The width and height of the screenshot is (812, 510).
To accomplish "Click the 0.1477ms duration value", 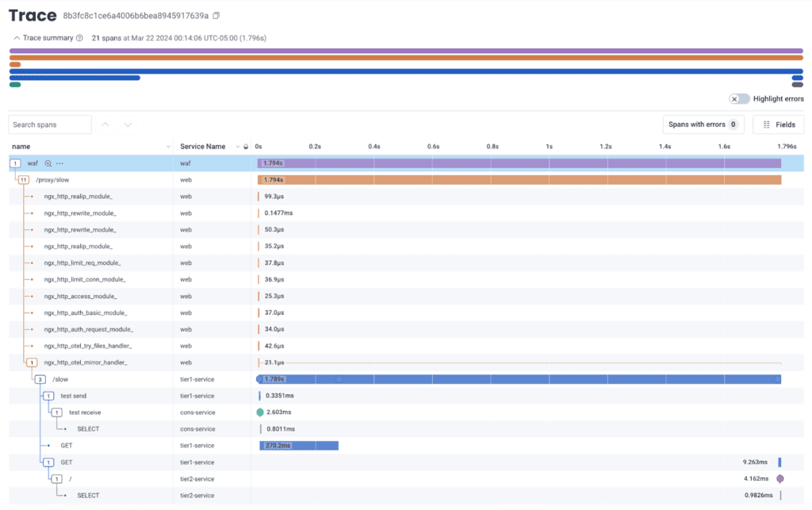I will (278, 213).
